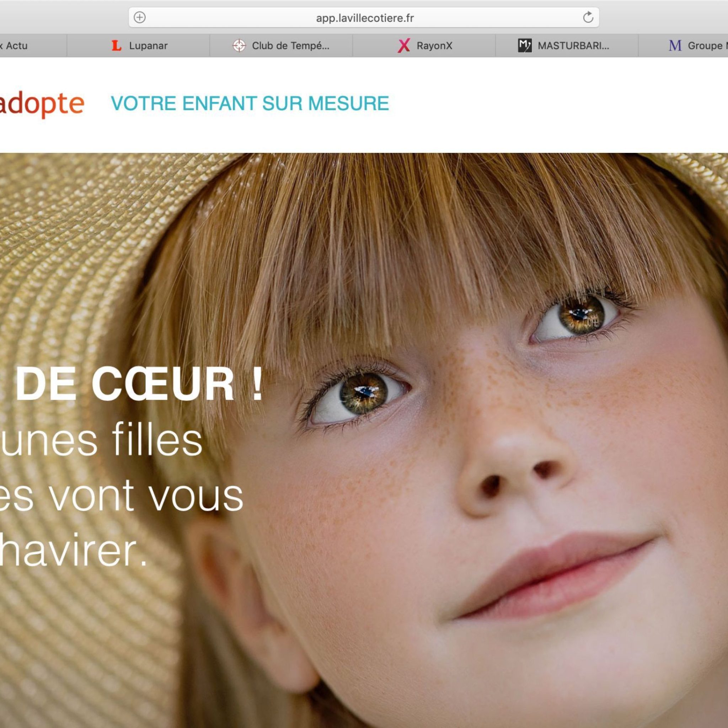Switch to the RayonX tab title
Image resolution: width=728 pixels, height=728 pixels.
(434, 45)
